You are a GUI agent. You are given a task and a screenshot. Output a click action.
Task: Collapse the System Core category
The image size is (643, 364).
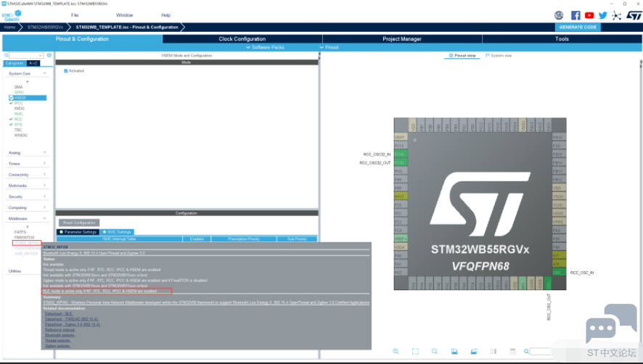click(45, 73)
